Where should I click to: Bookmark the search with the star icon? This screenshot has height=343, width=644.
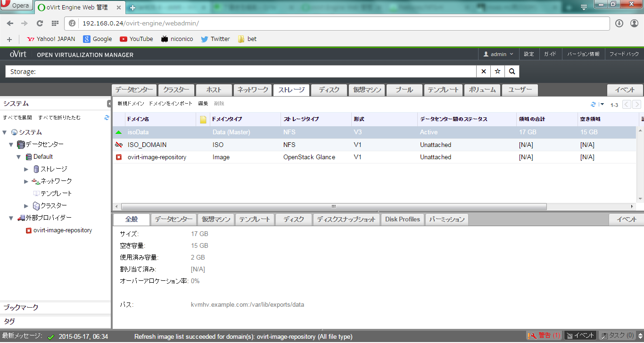pyautogui.click(x=497, y=72)
